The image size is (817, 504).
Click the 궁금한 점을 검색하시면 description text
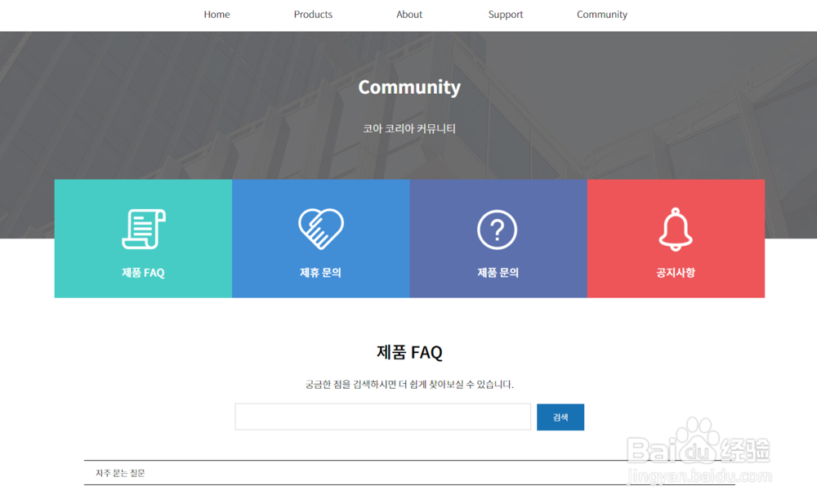pyautogui.click(x=409, y=385)
